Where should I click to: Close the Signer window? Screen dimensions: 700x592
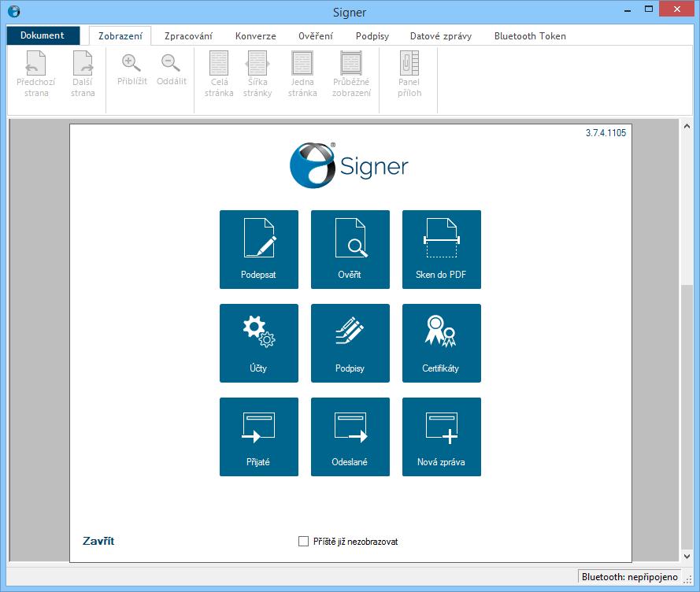click(677, 9)
